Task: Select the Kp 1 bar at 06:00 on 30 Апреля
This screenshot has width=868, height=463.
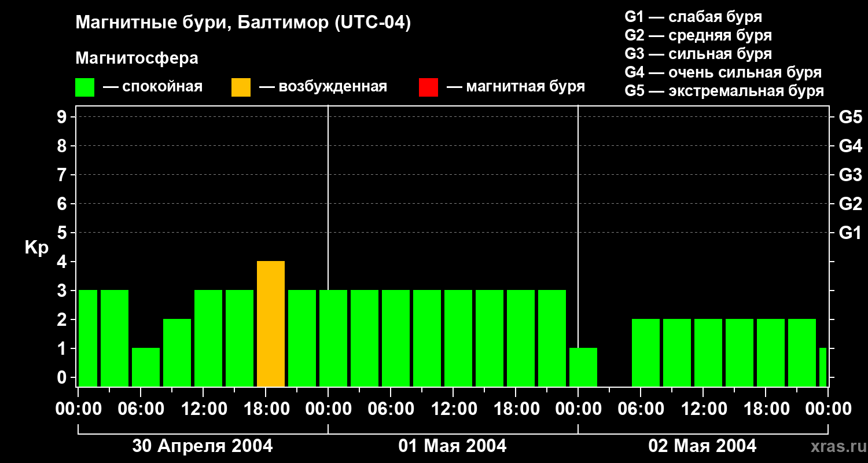Action: tap(146, 368)
